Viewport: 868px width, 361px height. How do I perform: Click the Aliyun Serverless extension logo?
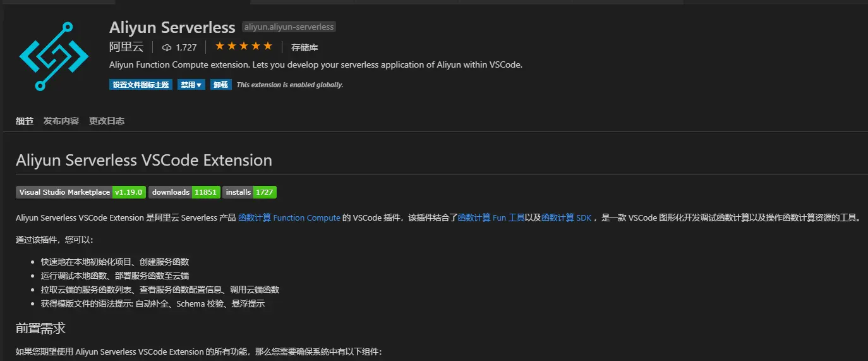click(54, 57)
